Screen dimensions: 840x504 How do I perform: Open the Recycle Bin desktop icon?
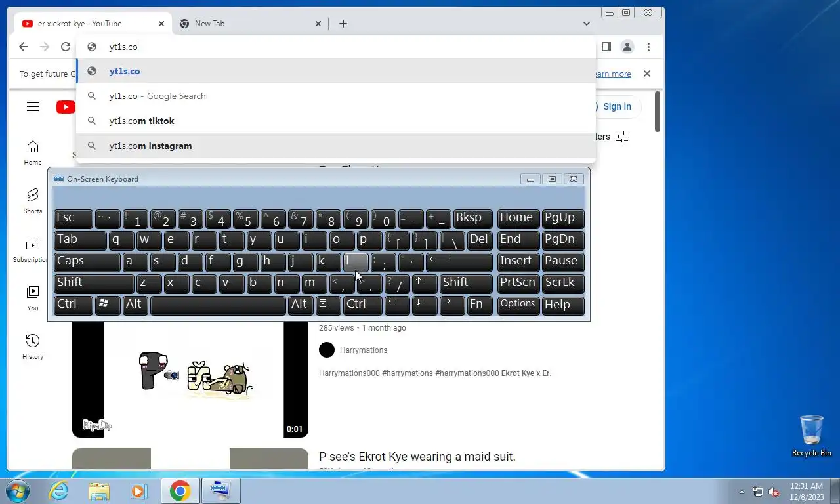click(811, 436)
